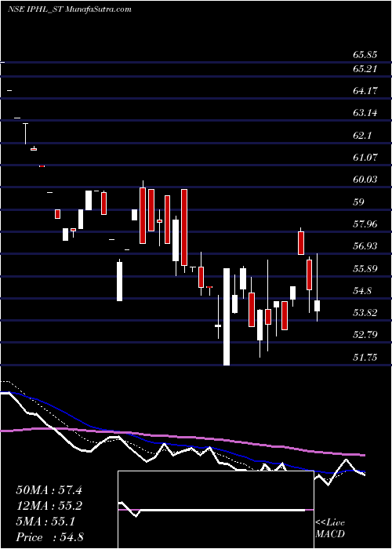Click the 12MA : 55.2 readout
Screen dimensions: 392x549
49,507
